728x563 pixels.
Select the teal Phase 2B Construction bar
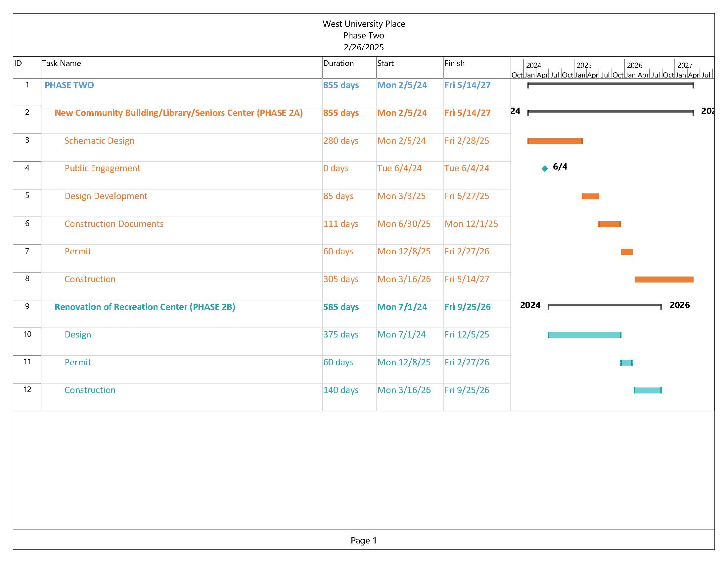click(x=648, y=390)
